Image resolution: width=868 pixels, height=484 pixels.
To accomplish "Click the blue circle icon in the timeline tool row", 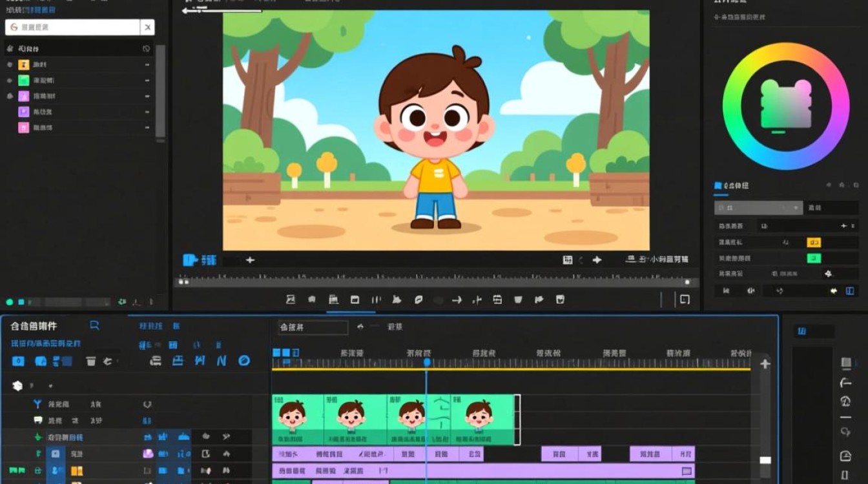I will [x=244, y=361].
